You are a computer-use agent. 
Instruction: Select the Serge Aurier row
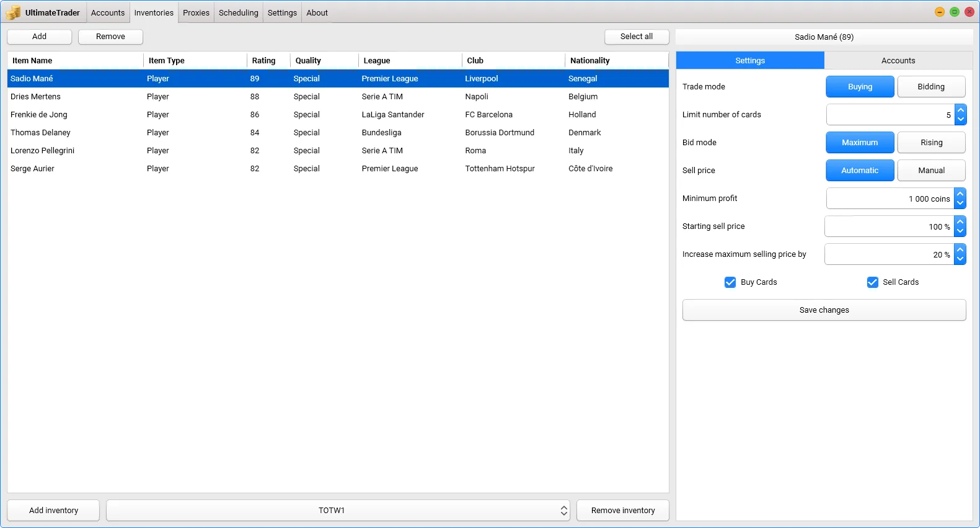pos(338,169)
